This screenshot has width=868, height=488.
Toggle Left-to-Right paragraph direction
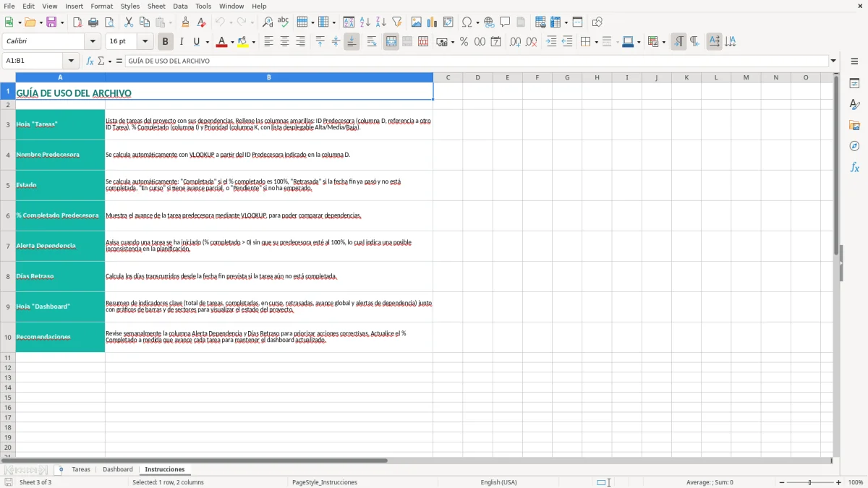(678, 42)
